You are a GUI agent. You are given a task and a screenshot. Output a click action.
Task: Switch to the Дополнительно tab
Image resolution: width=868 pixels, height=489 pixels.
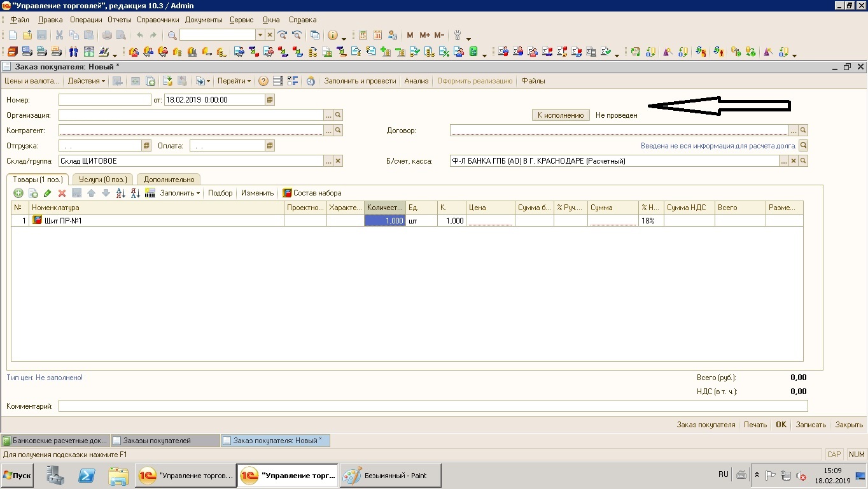click(169, 180)
